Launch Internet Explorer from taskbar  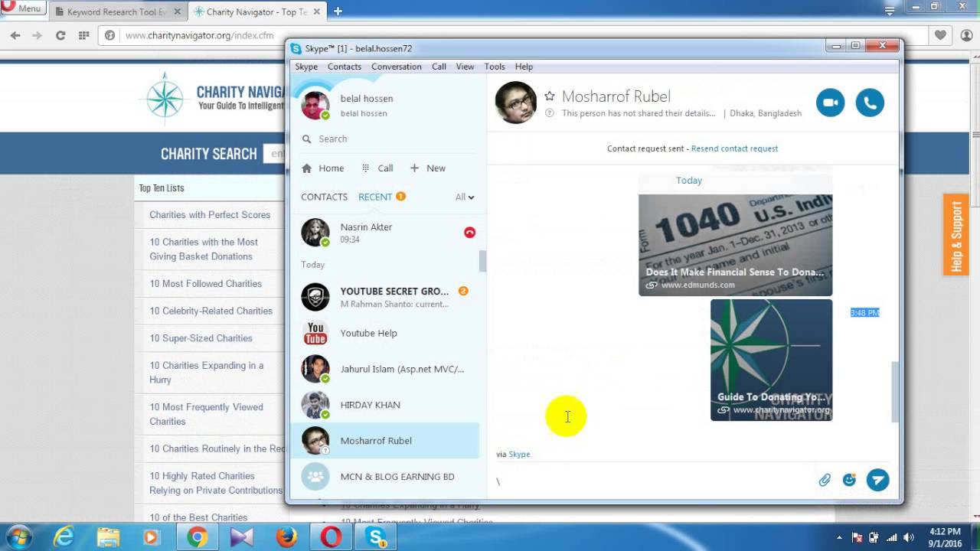[x=63, y=537]
